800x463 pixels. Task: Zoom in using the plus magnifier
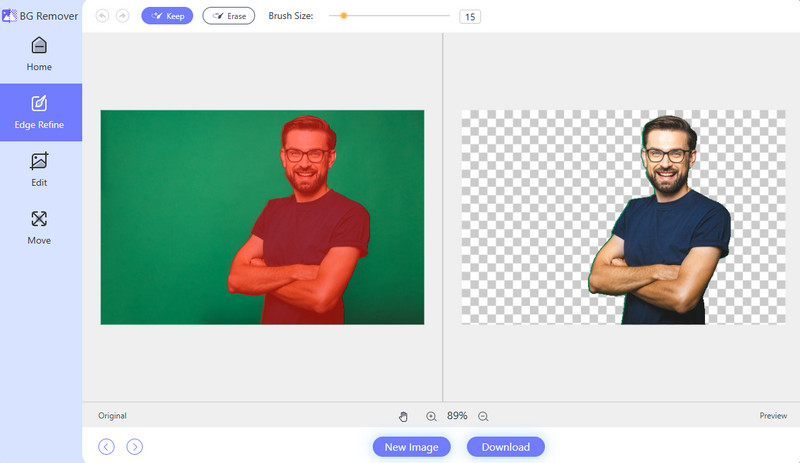[x=431, y=416]
